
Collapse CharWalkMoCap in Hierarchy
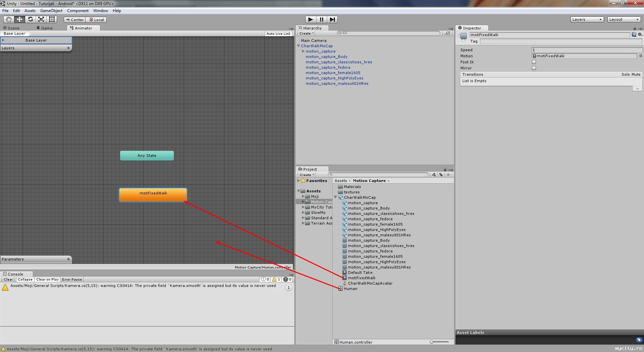298,46
